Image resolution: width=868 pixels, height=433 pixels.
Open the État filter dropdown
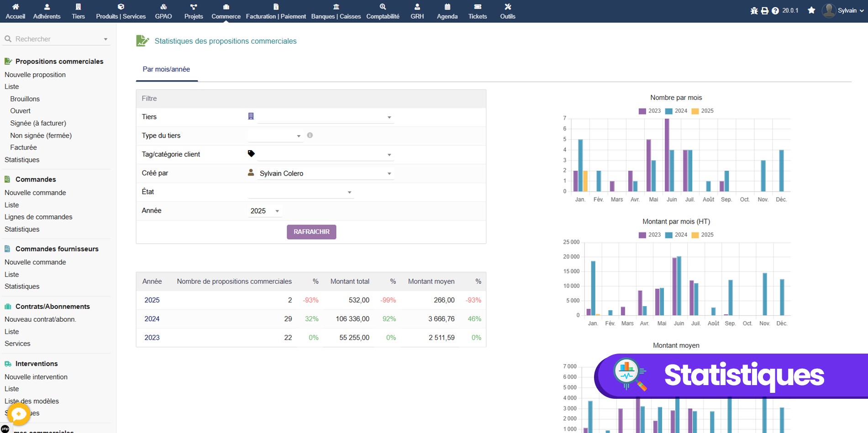pos(301,192)
